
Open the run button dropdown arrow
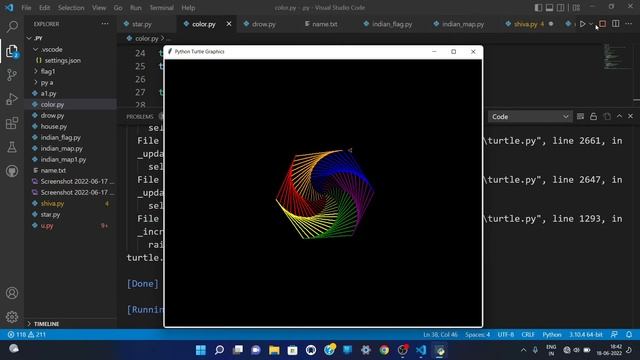point(591,24)
